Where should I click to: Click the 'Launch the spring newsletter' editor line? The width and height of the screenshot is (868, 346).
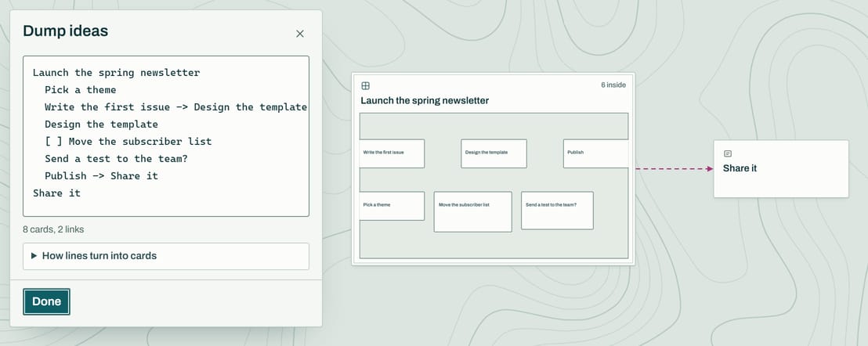(x=116, y=72)
